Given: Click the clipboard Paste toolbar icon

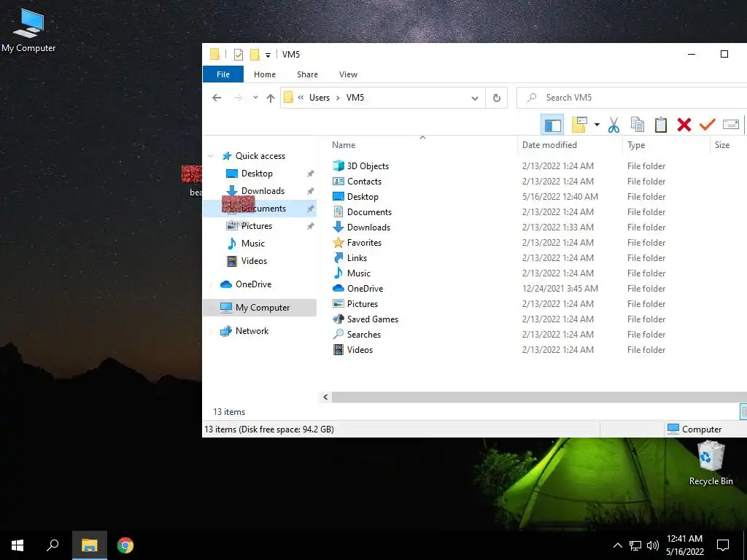Looking at the screenshot, I should [660, 125].
